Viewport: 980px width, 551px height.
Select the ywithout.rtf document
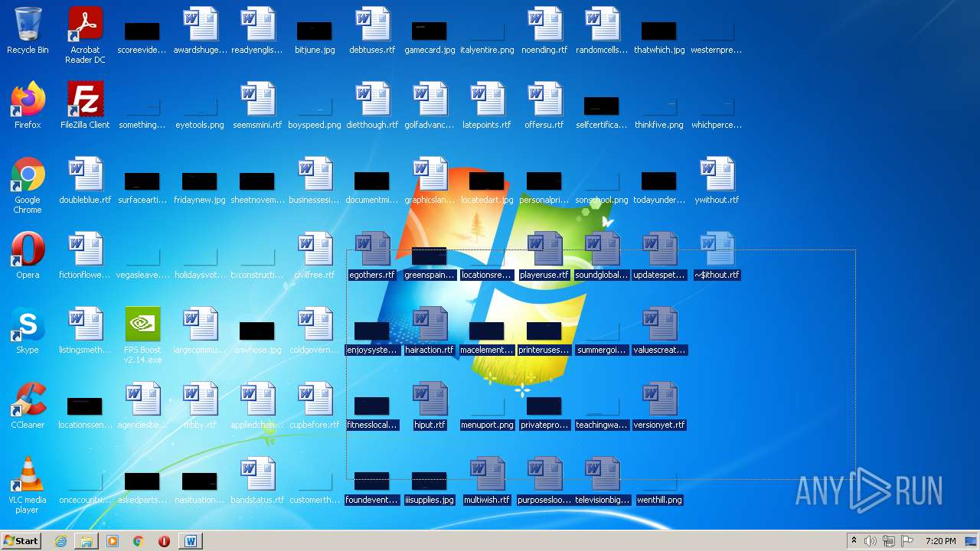coord(717,181)
